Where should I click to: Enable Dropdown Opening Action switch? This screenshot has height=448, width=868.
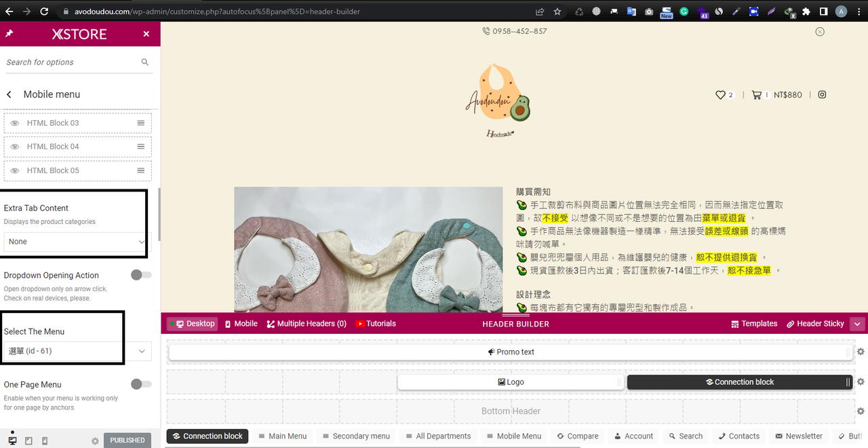[x=141, y=275]
